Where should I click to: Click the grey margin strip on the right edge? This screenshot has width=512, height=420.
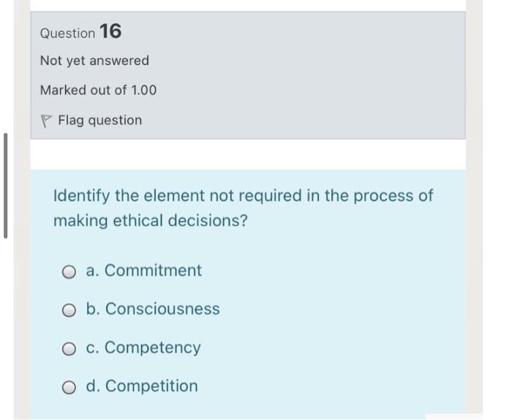pos(474,220)
